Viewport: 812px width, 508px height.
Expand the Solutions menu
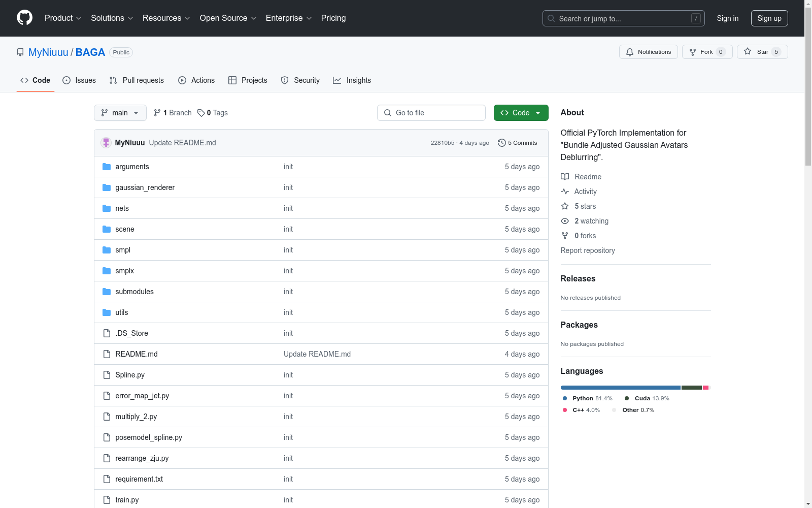tap(112, 18)
